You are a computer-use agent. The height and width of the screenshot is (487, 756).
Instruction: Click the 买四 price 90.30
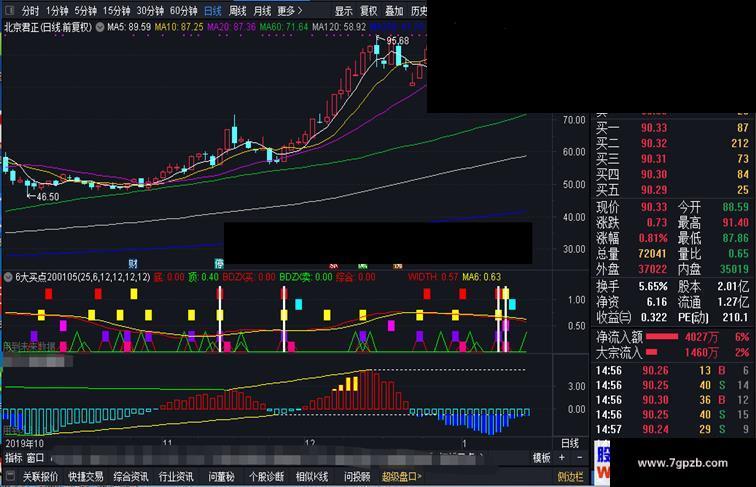tap(654, 174)
